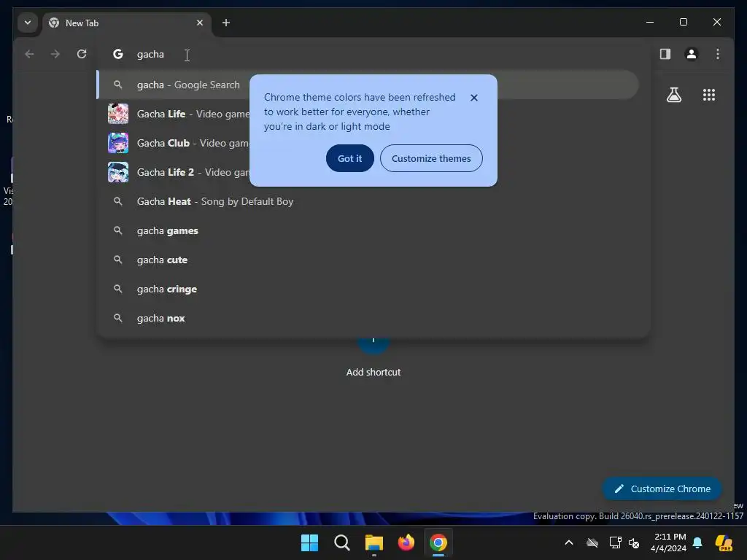Click the network display tray icon

click(x=615, y=542)
